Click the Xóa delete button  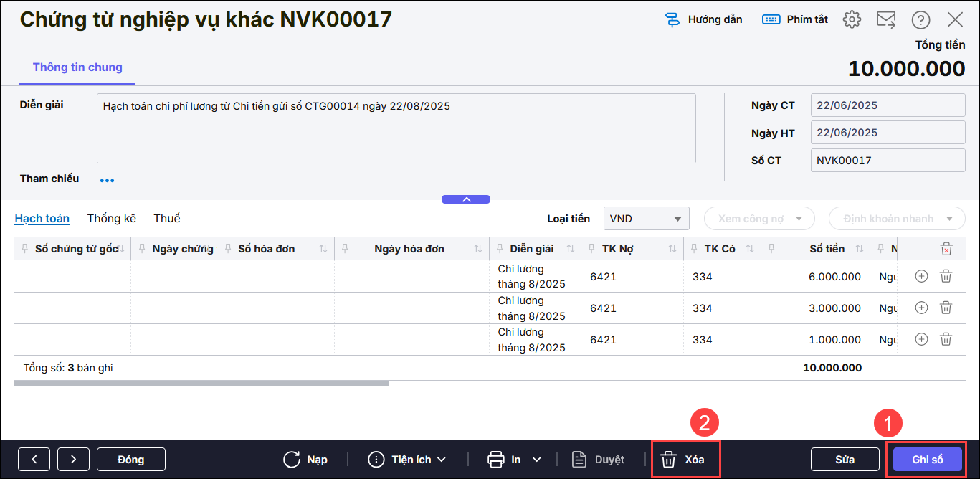[684, 460]
